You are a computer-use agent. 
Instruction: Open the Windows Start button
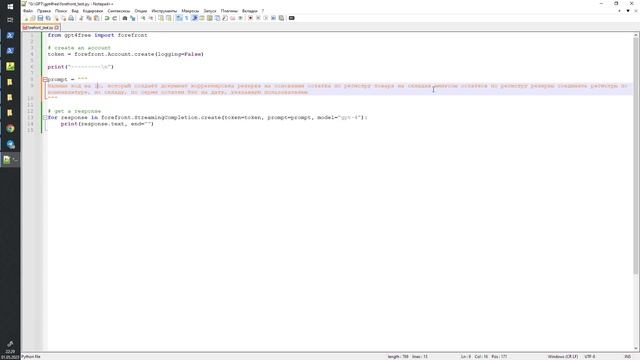[10, 7]
